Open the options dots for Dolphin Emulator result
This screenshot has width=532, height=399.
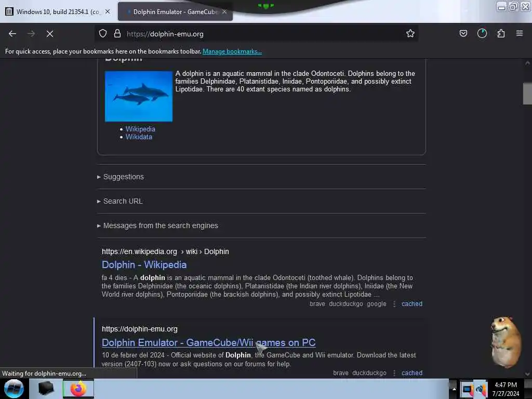pos(394,373)
